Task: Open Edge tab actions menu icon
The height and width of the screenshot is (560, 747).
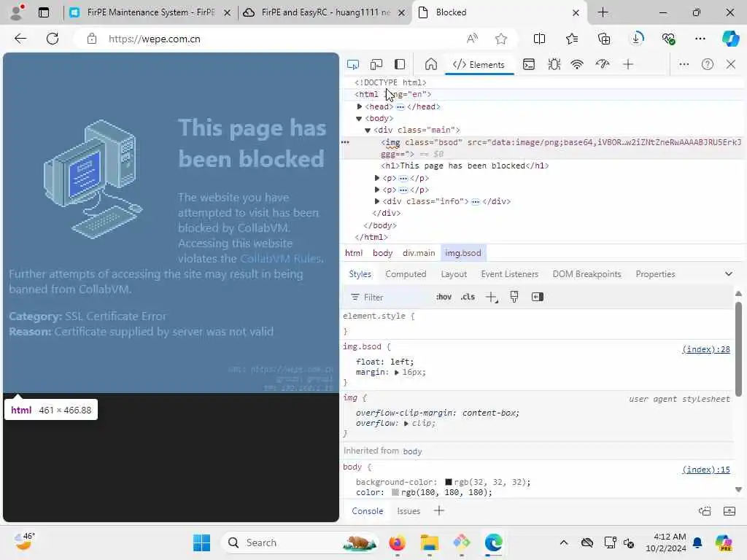Action: pos(44,13)
